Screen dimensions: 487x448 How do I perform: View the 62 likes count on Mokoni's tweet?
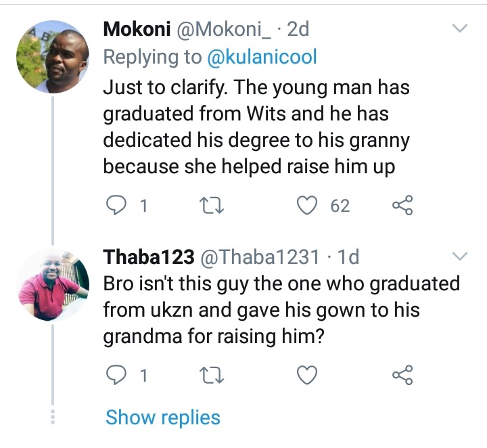(340, 206)
